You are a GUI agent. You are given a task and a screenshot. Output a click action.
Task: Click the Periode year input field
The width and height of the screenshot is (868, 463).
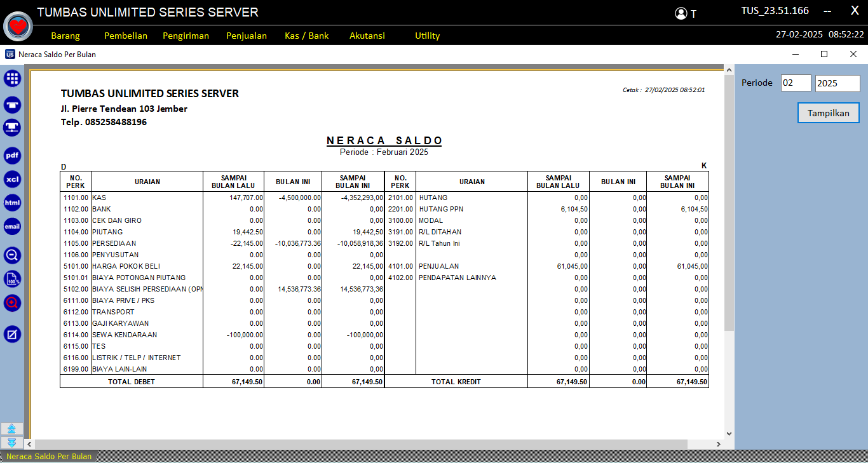(x=837, y=83)
